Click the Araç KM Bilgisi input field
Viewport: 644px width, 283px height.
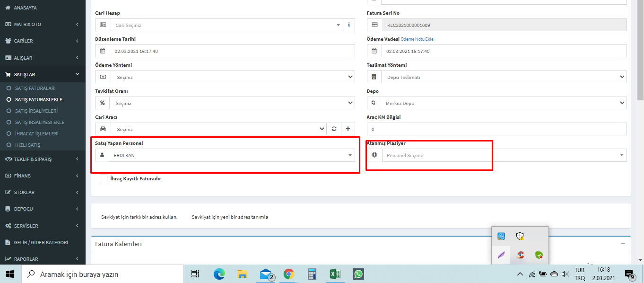[496, 129]
